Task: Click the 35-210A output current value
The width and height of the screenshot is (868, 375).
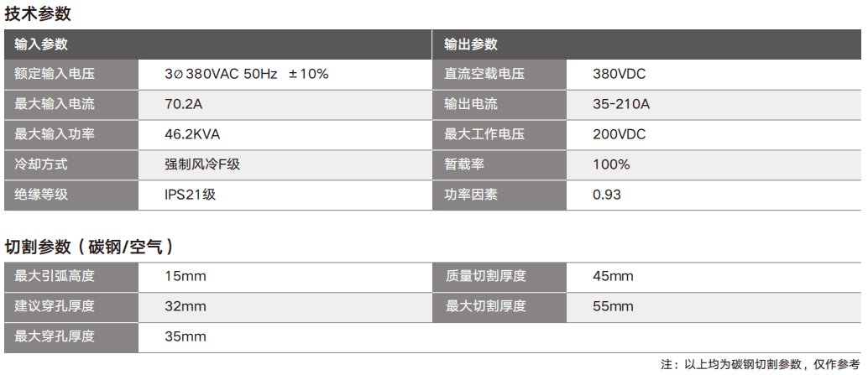Action: (x=621, y=105)
